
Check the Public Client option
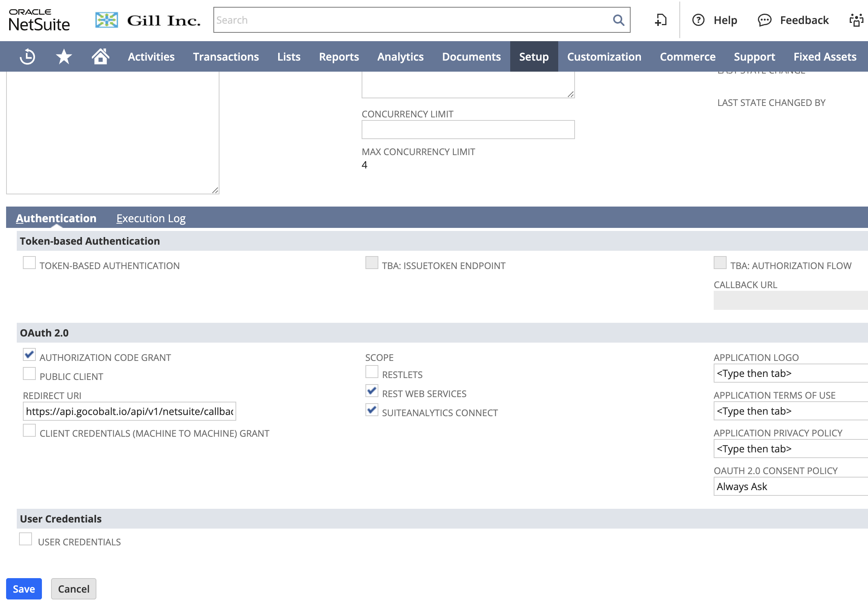pyautogui.click(x=29, y=374)
